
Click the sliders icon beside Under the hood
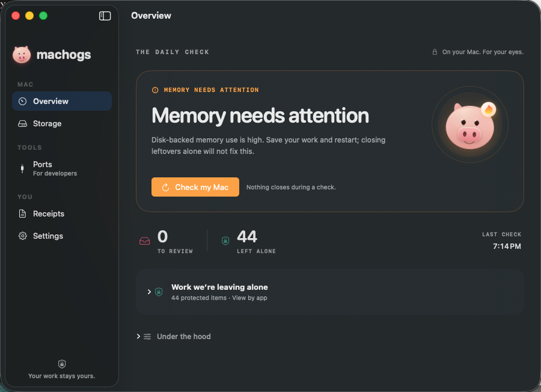click(147, 337)
